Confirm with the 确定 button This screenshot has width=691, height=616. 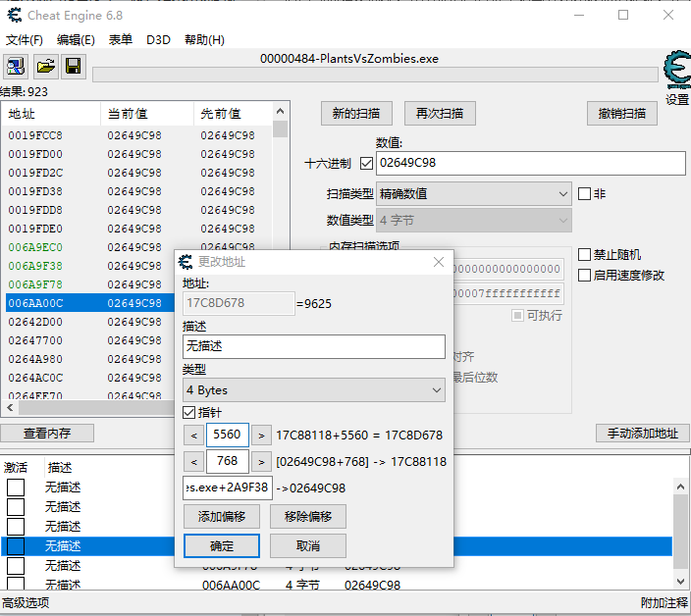(x=222, y=546)
